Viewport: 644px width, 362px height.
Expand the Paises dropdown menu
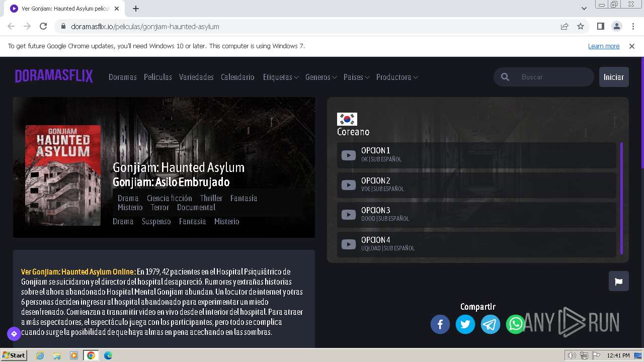tap(357, 77)
